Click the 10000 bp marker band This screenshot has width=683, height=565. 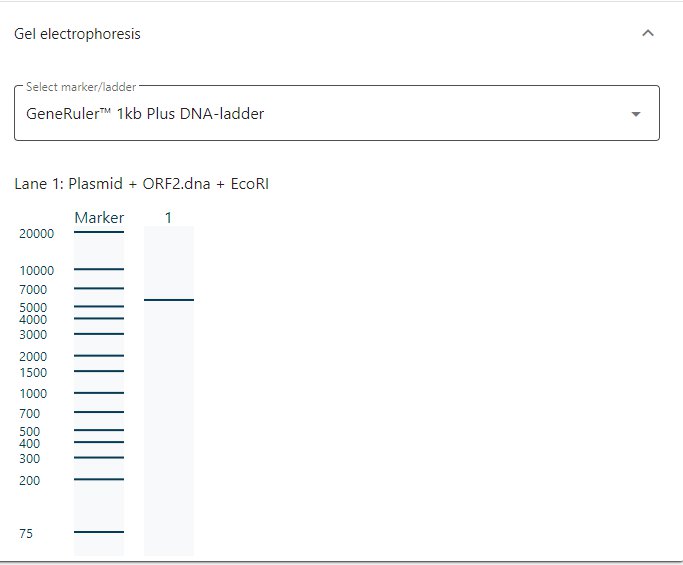[99, 269]
